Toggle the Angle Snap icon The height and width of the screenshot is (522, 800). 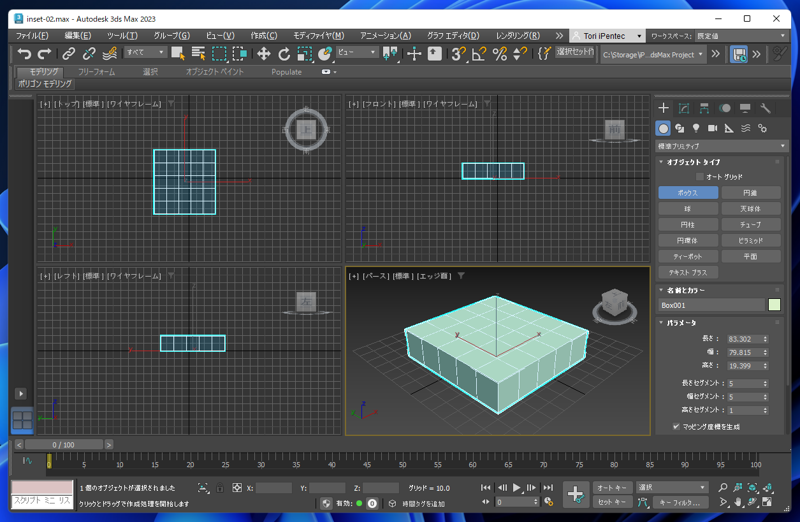(x=479, y=54)
